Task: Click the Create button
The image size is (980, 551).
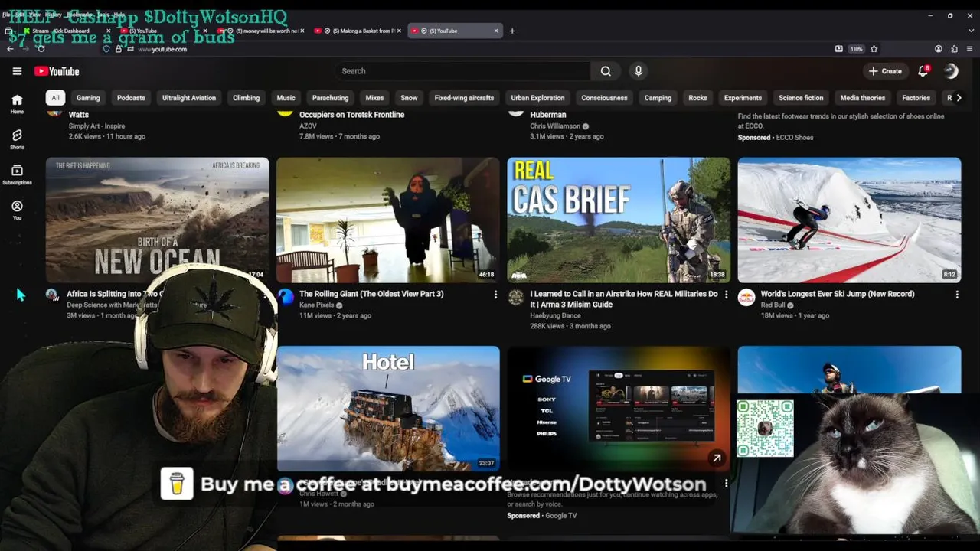Action: pyautogui.click(x=885, y=71)
